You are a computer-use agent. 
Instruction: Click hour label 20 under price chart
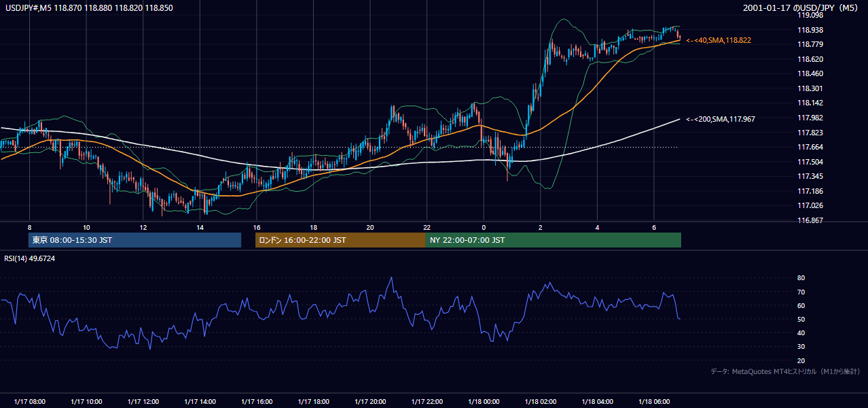[x=370, y=227]
